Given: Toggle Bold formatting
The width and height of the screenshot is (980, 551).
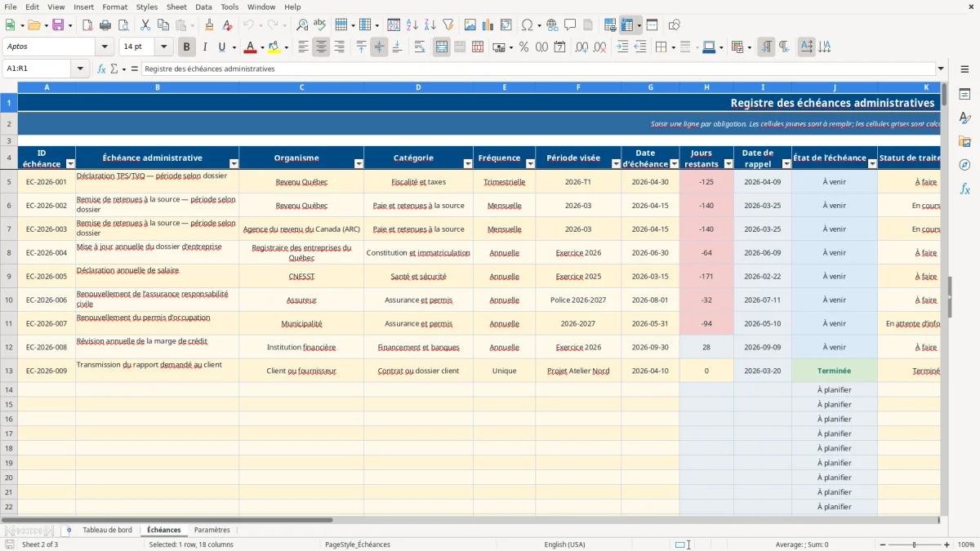Looking at the screenshot, I should pyautogui.click(x=187, y=47).
